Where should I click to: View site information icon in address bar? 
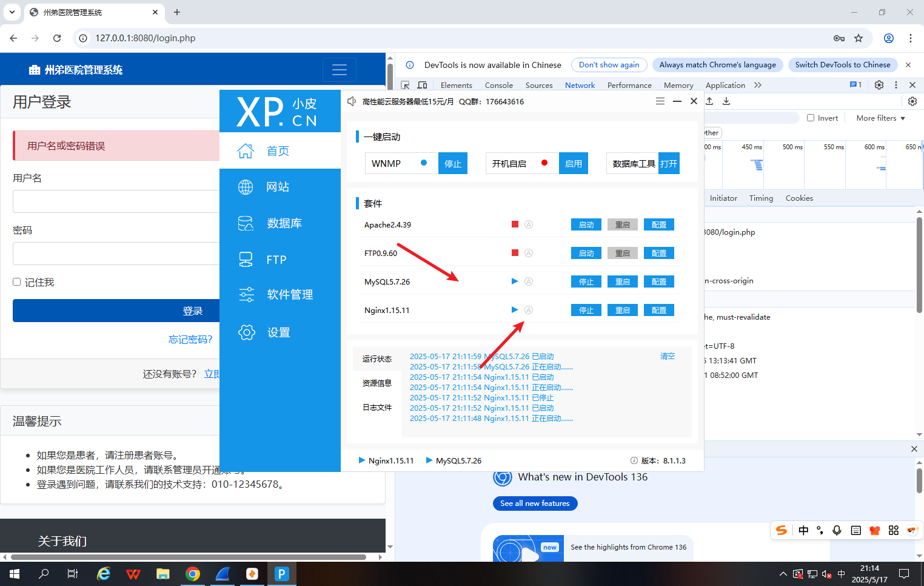(84, 38)
